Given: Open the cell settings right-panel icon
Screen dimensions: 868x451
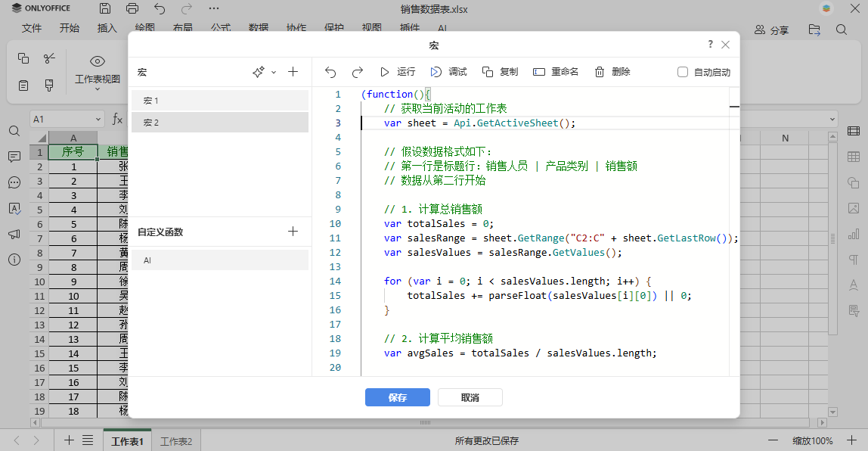Looking at the screenshot, I should pyautogui.click(x=854, y=132).
